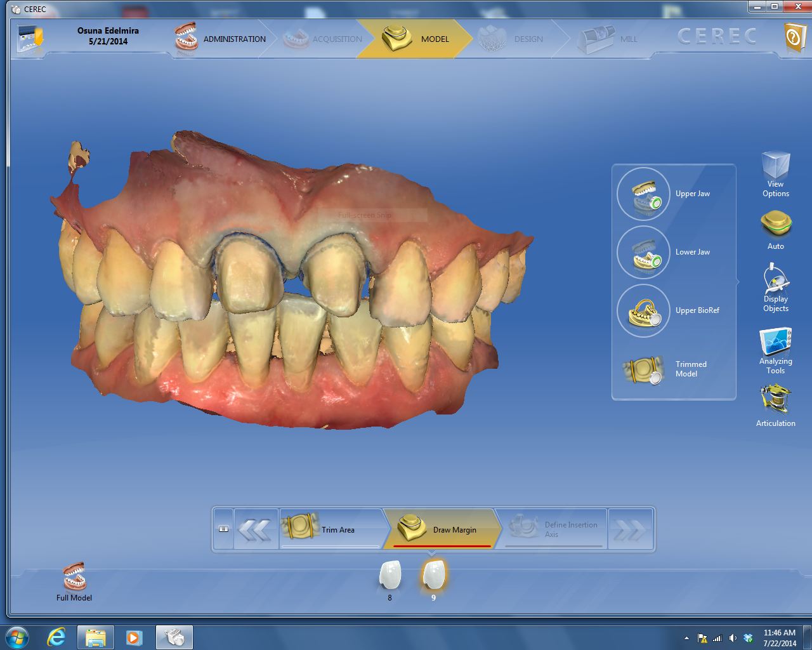Select the Trim Area step
Viewport: 812px width, 650px height.
tap(330, 529)
